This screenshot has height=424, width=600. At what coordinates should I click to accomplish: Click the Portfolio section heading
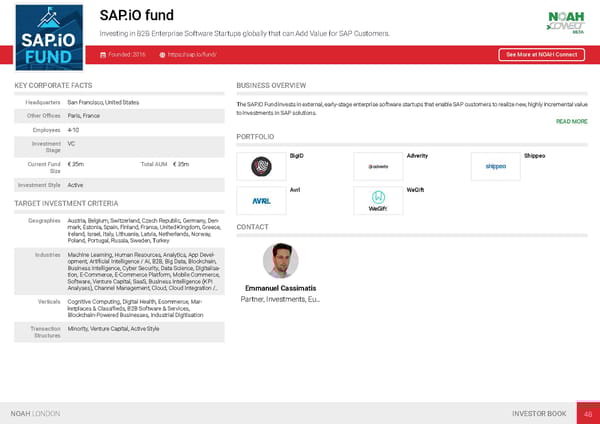coord(255,136)
